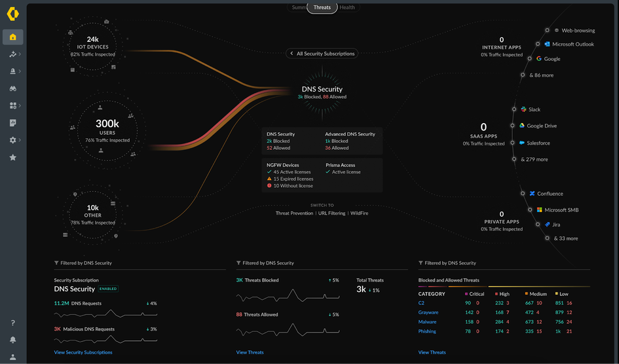The image size is (619, 364).
Task: Expand the alerts sidebar item chevron
Action: (x=20, y=71)
